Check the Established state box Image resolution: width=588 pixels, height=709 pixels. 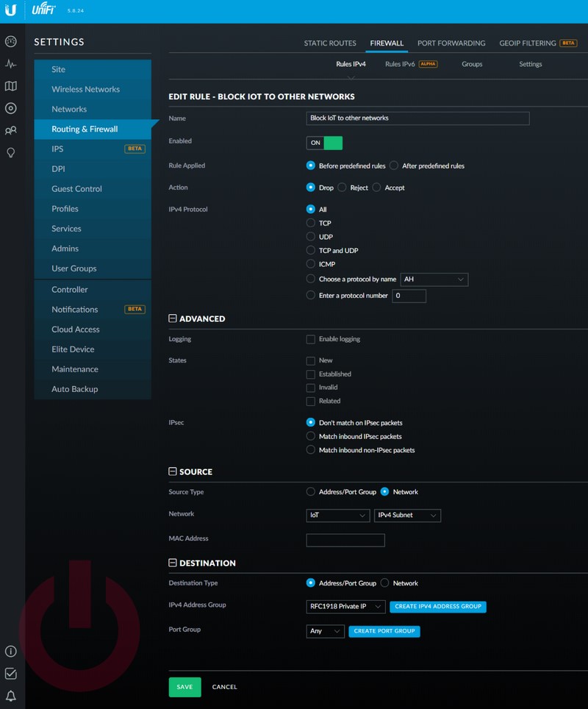tap(310, 374)
